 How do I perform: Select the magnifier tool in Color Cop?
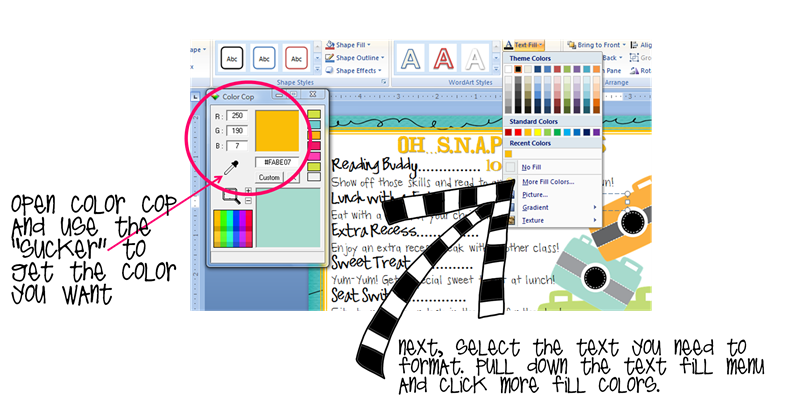[231, 196]
